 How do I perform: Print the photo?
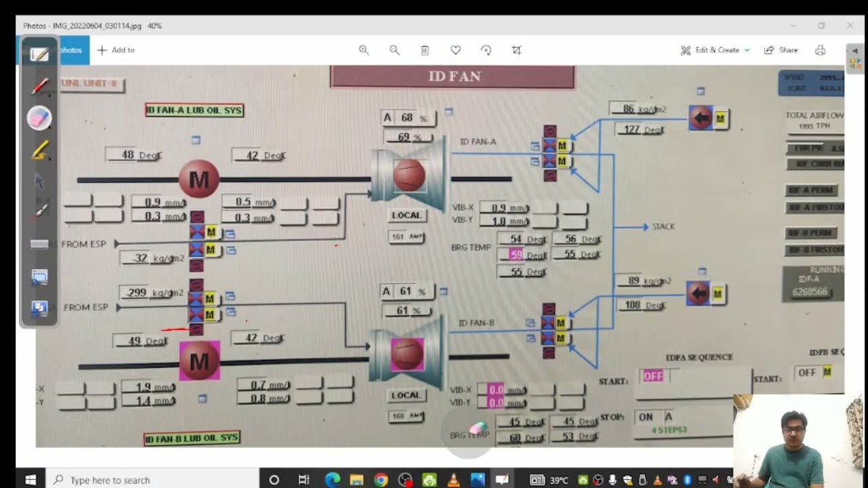[821, 50]
